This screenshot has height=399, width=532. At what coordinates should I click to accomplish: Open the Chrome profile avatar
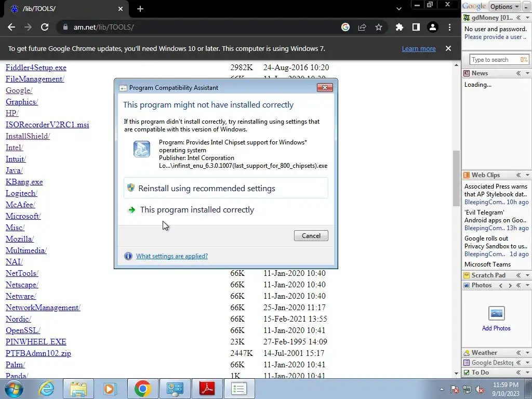tap(433, 27)
